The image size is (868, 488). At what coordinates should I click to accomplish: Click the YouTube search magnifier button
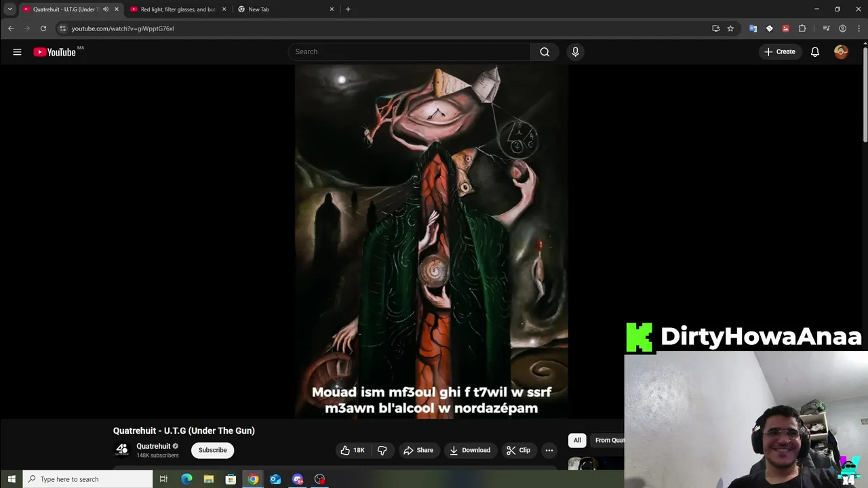tap(545, 52)
